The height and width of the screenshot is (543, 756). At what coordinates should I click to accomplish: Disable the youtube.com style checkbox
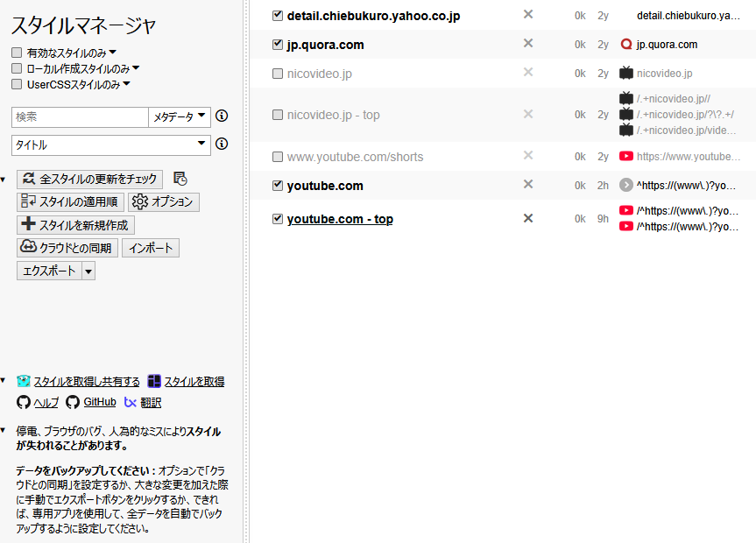point(278,185)
